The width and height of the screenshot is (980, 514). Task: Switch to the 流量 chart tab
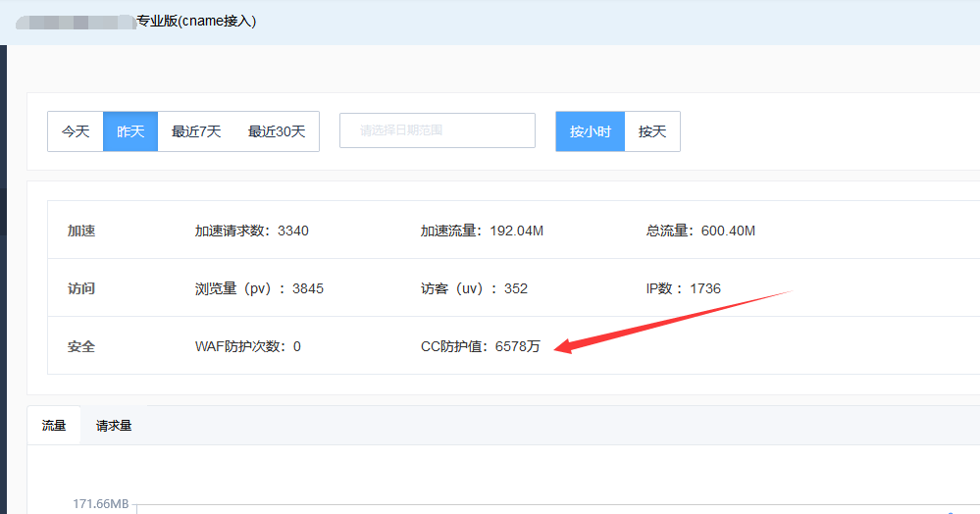(x=54, y=426)
